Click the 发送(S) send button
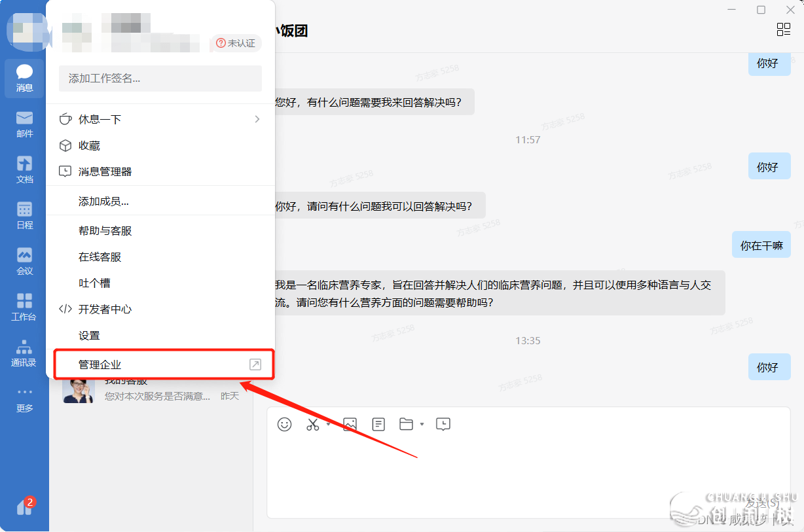Viewport: 804px width, 532px height. [763, 503]
